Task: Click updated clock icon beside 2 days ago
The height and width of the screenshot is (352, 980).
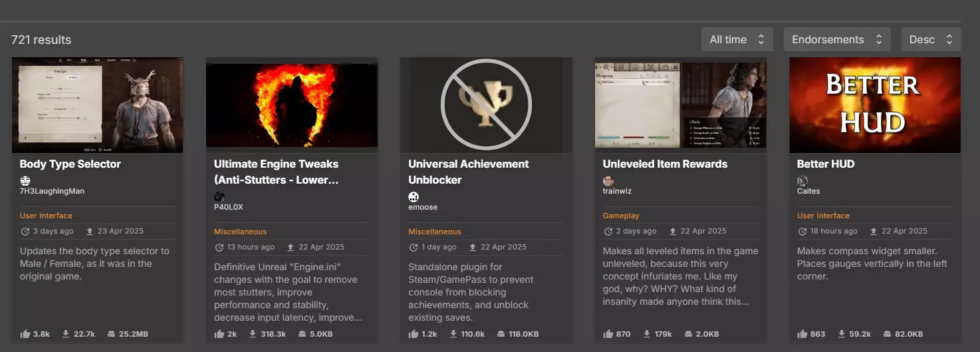Action: (608, 232)
